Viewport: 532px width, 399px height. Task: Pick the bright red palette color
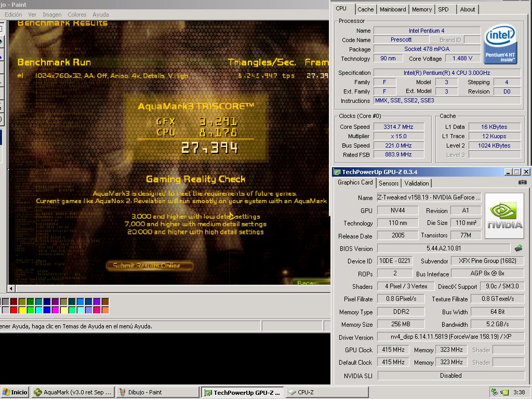14,310
